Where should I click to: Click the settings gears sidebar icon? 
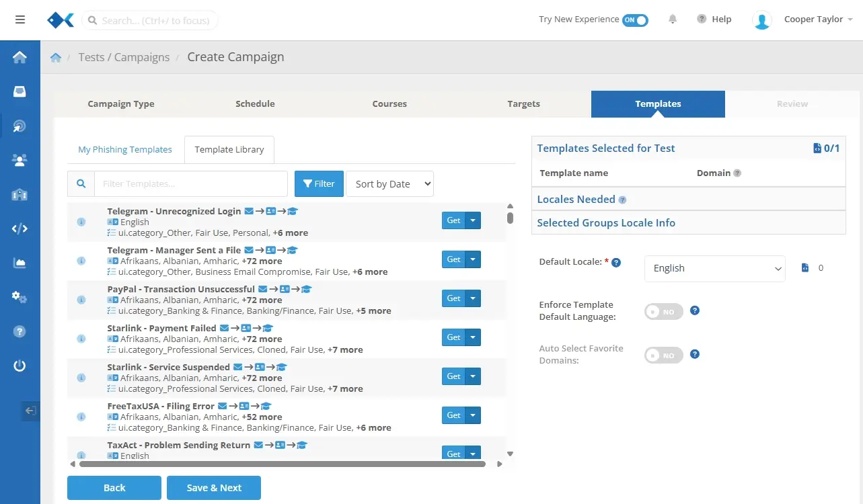(20, 297)
